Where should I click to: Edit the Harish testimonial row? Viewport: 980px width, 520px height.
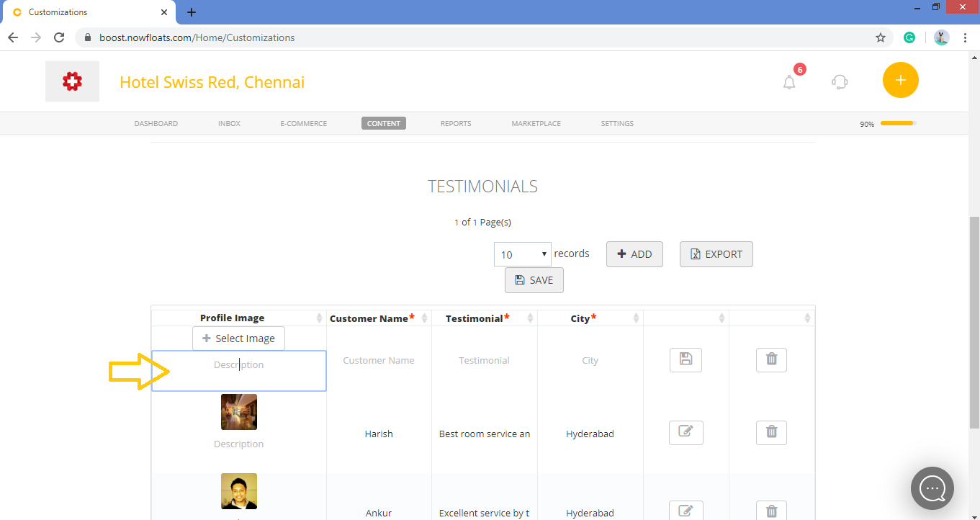coord(686,432)
